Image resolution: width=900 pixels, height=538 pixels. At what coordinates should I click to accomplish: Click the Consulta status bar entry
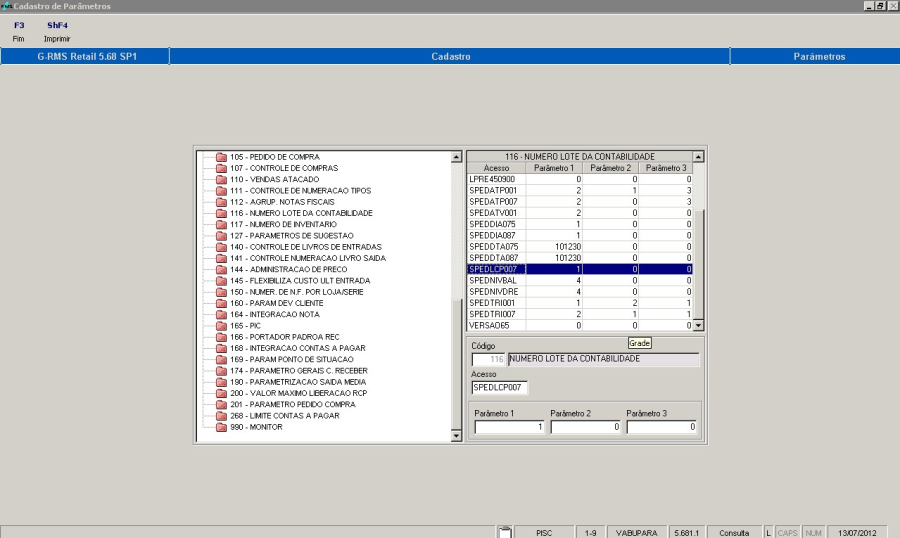click(x=734, y=533)
